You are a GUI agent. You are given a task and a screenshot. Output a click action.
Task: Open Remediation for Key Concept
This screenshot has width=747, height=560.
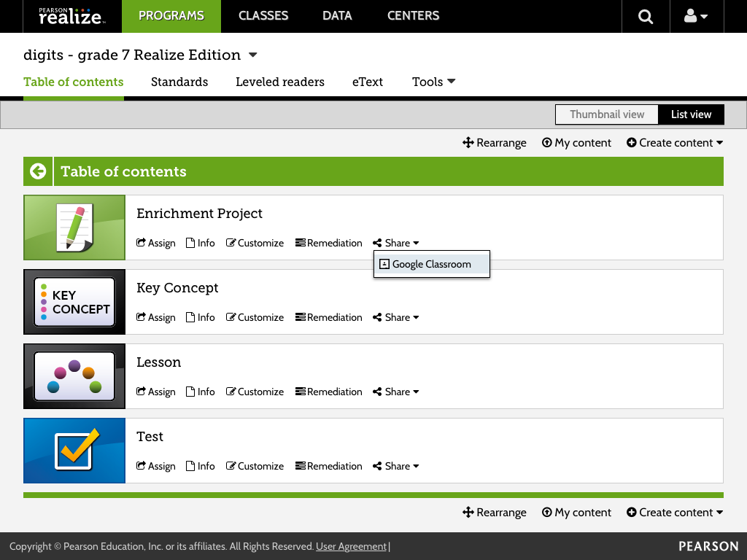point(329,317)
